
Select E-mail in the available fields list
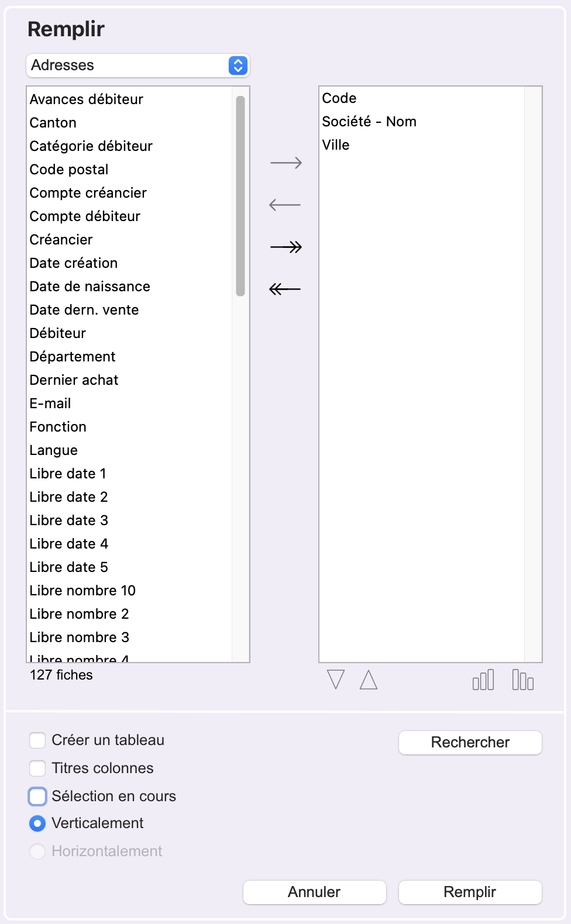(50, 404)
